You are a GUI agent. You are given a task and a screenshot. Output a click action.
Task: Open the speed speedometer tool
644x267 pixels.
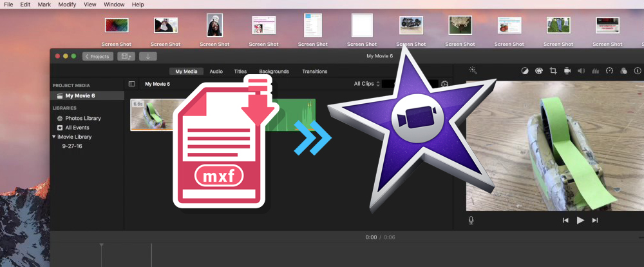[609, 71]
